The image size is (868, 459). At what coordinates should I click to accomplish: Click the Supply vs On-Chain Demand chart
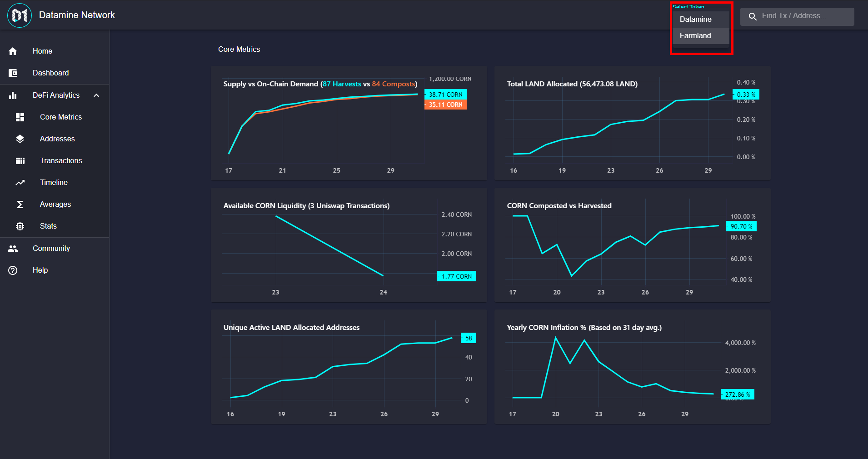click(x=349, y=123)
